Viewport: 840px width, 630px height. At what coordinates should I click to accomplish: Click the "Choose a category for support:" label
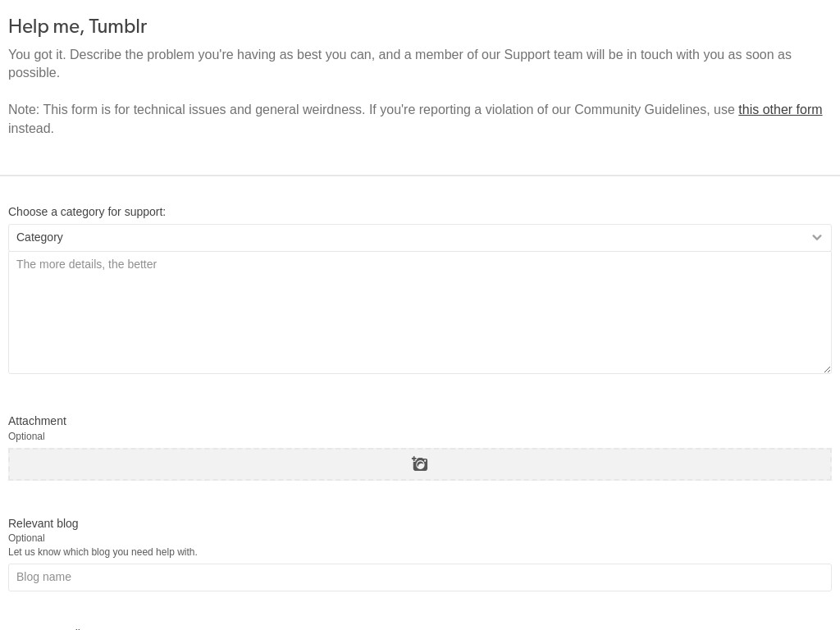click(x=87, y=212)
